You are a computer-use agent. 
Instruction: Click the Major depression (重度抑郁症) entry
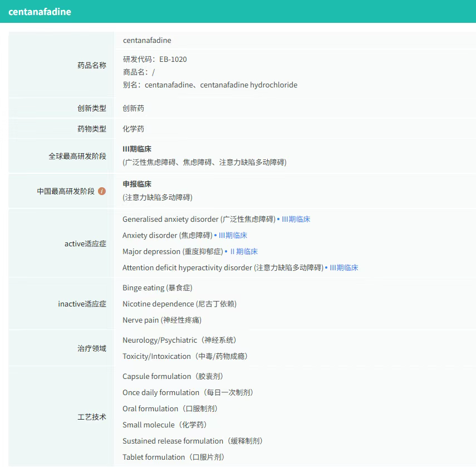pos(173,252)
